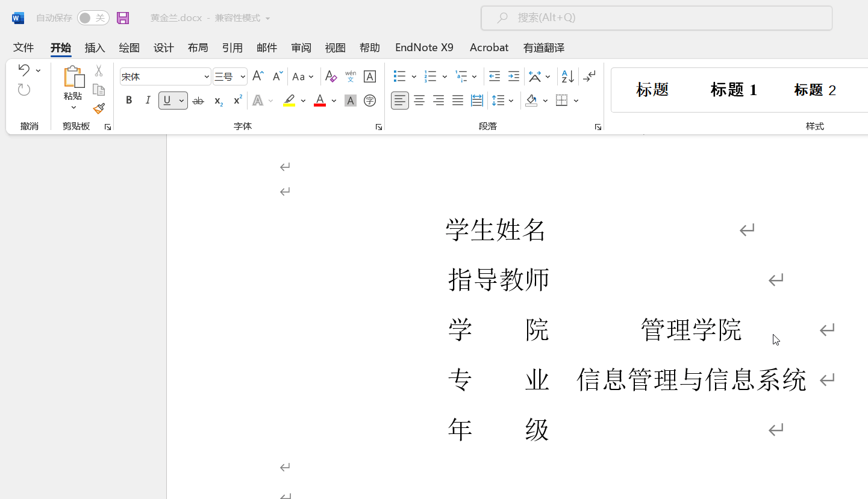868x499 pixels.
Task: Click the Save icon
Action: click(x=123, y=17)
